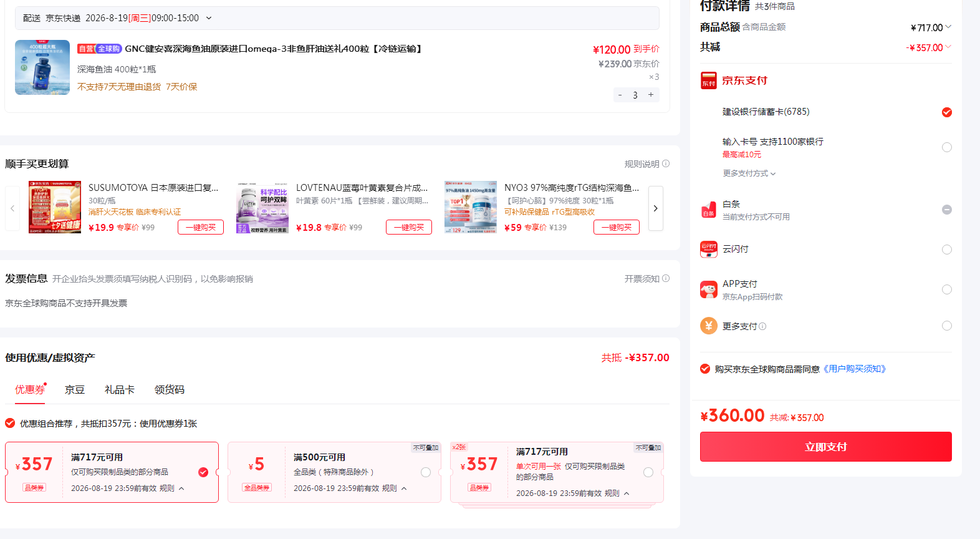980x539 pixels.
Task: Open the 规则说明 info icon
Action: 666,164
